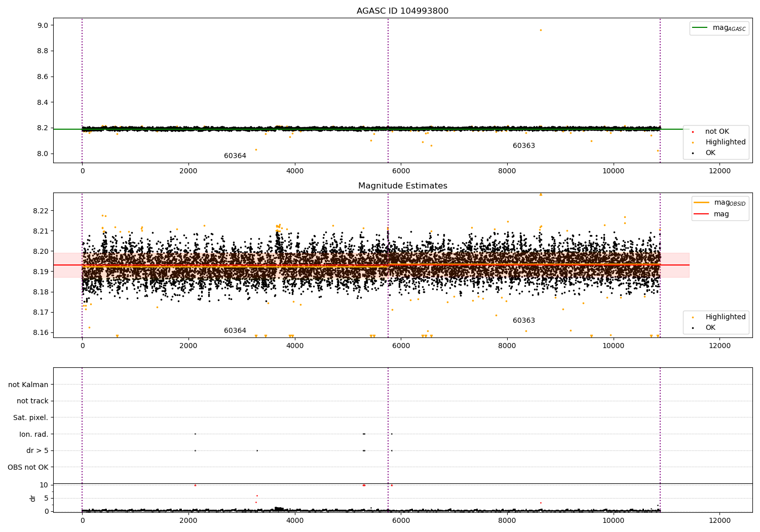Image resolution: width=760 pixels, height=532 pixels.
Task: Click the red 'not OK' marker in top plot legend
Action: point(693,132)
